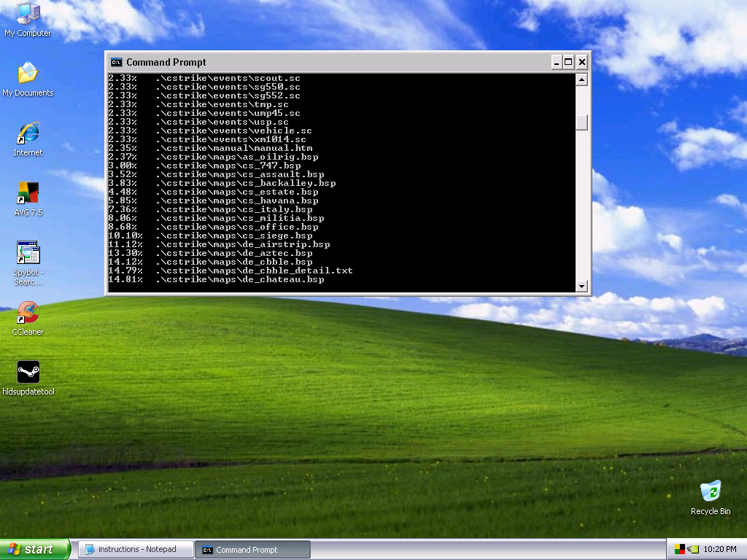This screenshot has width=747, height=560.
Task: Click the line cstrike\maps\de_cbble_detail.txt
Action: tap(254, 271)
